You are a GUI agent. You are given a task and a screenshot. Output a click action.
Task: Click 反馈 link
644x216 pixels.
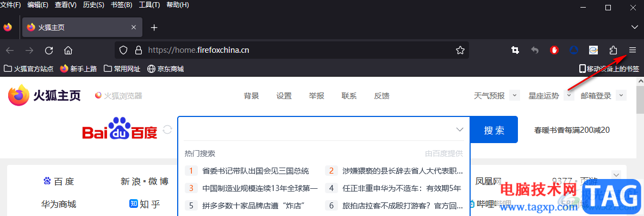pyautogui.click(x=382, y=96)
